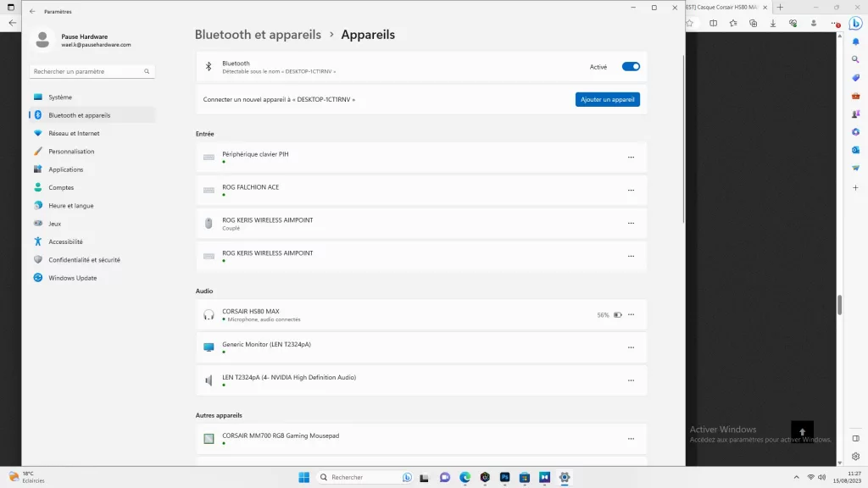Open the Search tool in the Edge sidebar

[x=855, y=60]
